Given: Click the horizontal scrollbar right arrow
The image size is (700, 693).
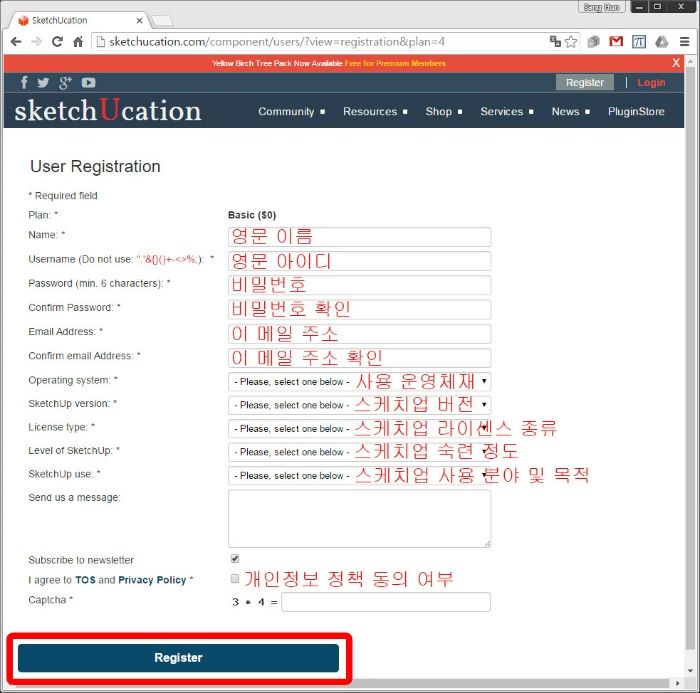Looking at the screenshot, I should click(x=677, y=683).
